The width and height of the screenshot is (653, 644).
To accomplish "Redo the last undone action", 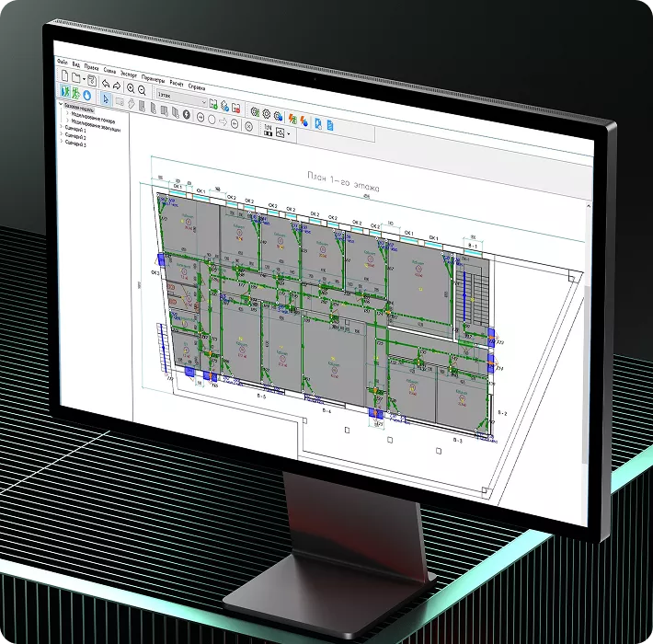I will (x=117, y=86).
